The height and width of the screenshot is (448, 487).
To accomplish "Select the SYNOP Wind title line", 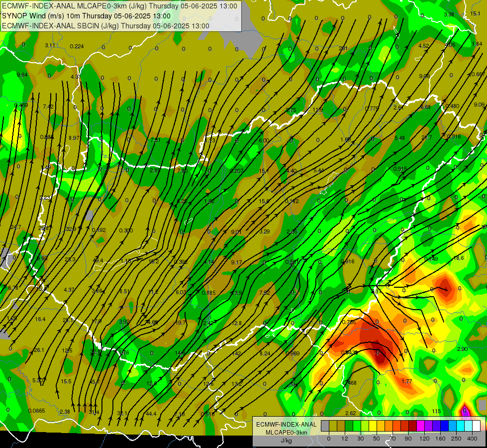I will pyautogui.click(x=87, y=16).
